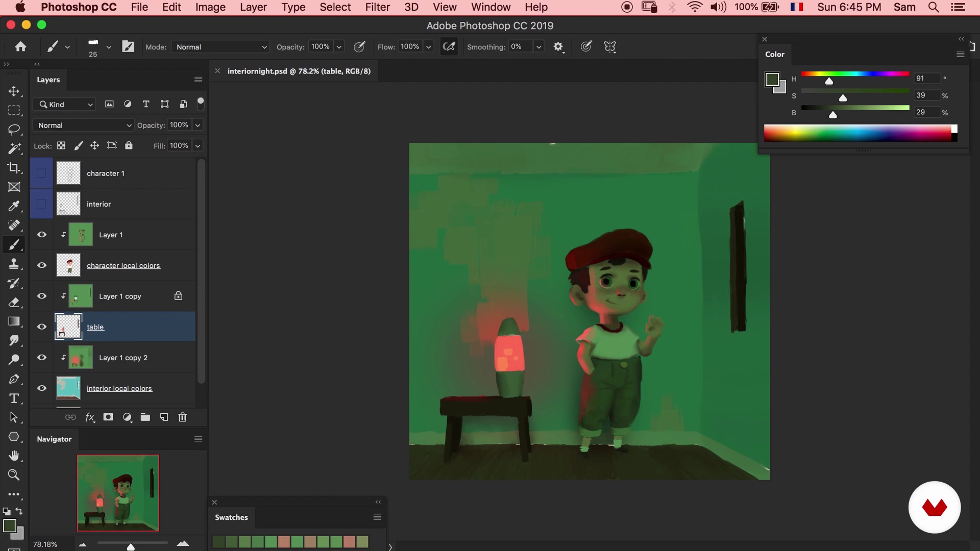This screenshot has height=551, width=980.
Task: Select the Lasso tool
Action: [14, 130]
